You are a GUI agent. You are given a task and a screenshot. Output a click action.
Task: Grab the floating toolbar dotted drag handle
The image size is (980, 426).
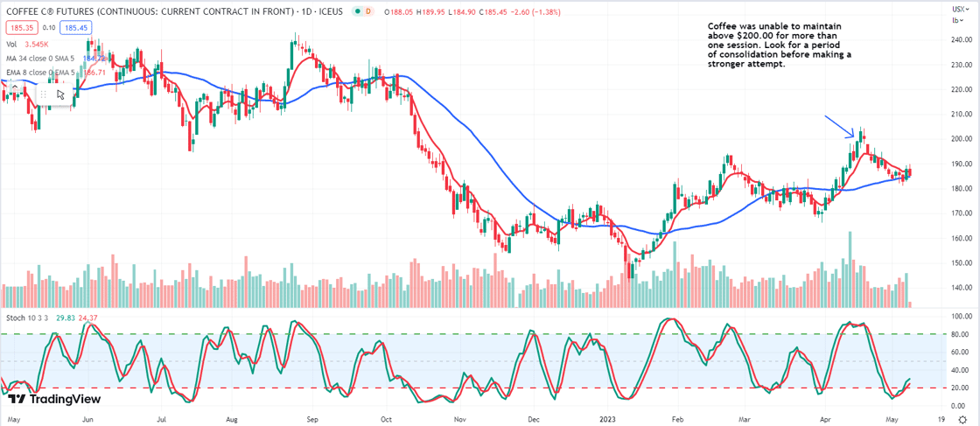coord(45,95)
